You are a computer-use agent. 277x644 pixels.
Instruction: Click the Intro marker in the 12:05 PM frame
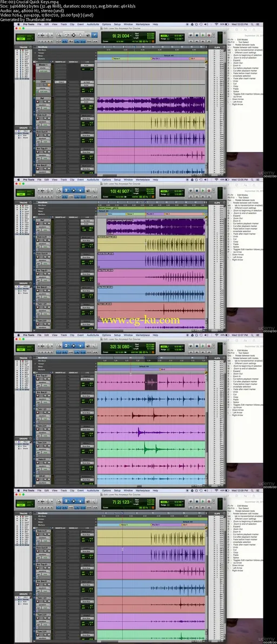click(109, 214)
